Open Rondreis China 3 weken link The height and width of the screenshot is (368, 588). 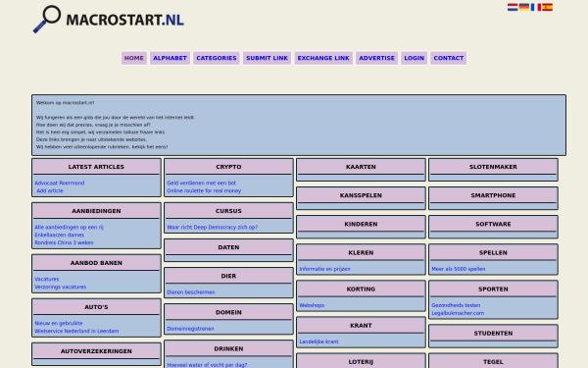[x=64, y=242]
